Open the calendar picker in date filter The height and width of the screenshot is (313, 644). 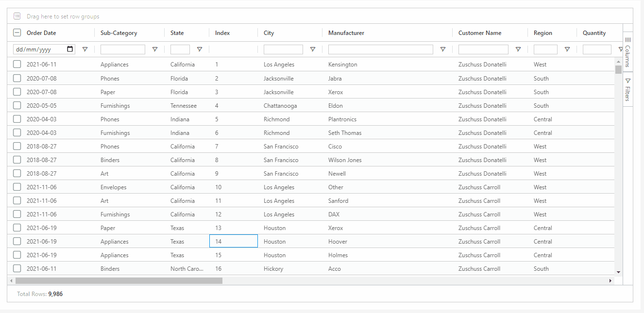click(70, 49)
